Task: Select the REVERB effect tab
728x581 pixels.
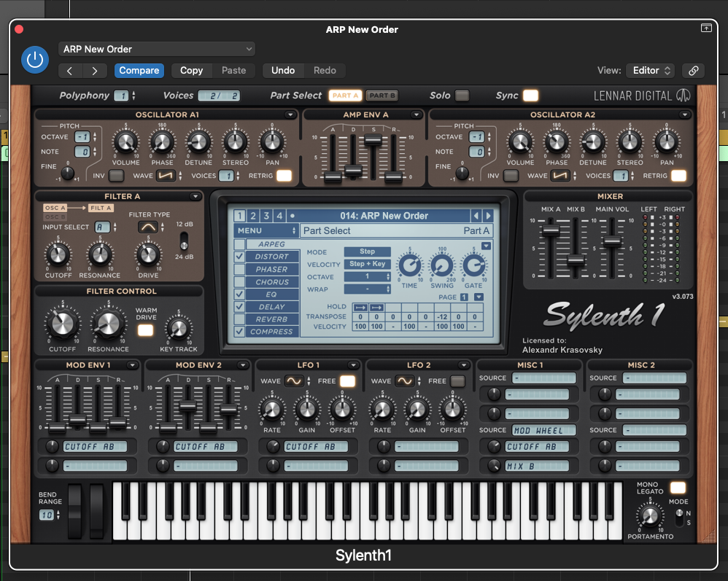Action: (272, 319)
